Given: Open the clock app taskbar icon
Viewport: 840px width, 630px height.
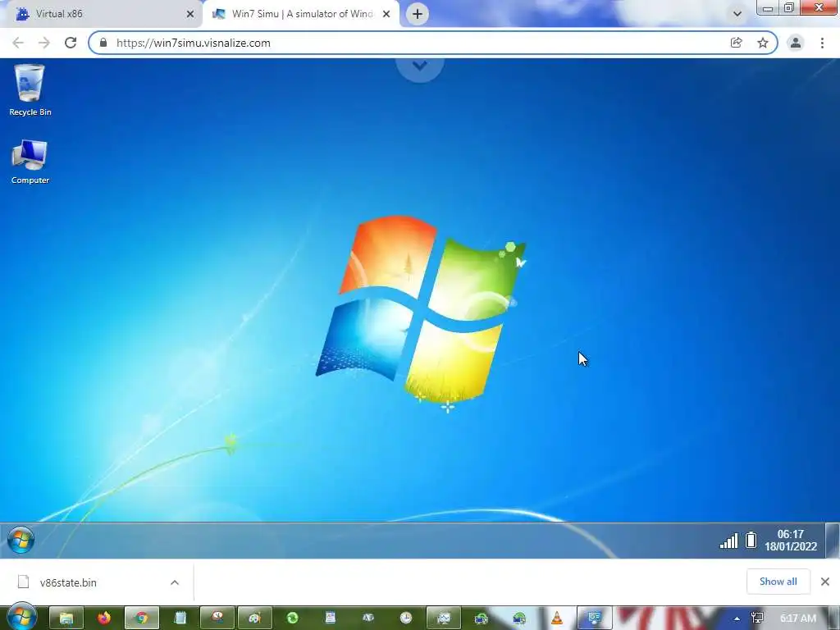Looking at the screenshot, I should click(x=406, y=619).
